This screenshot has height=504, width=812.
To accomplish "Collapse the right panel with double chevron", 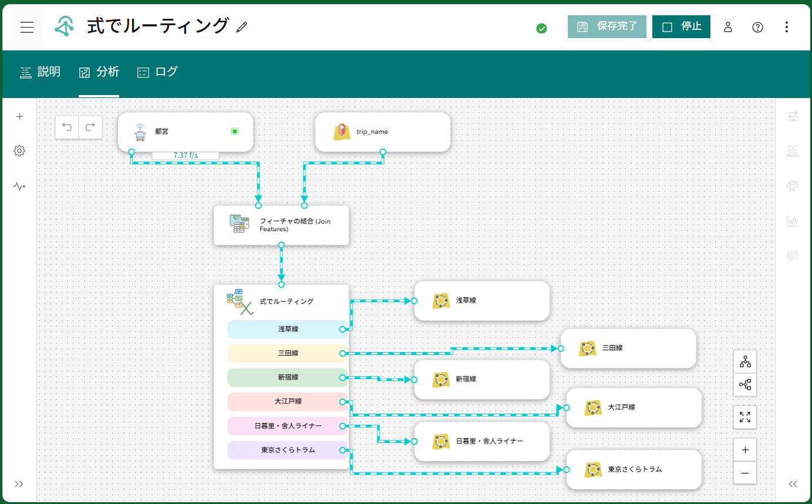I will (x=793, y=484).
